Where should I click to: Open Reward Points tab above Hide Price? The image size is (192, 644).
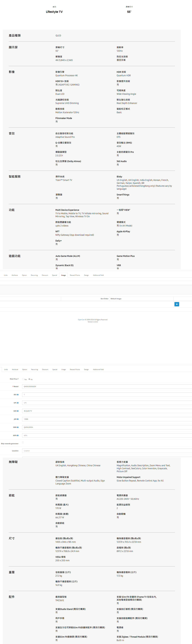click(75, 370)
